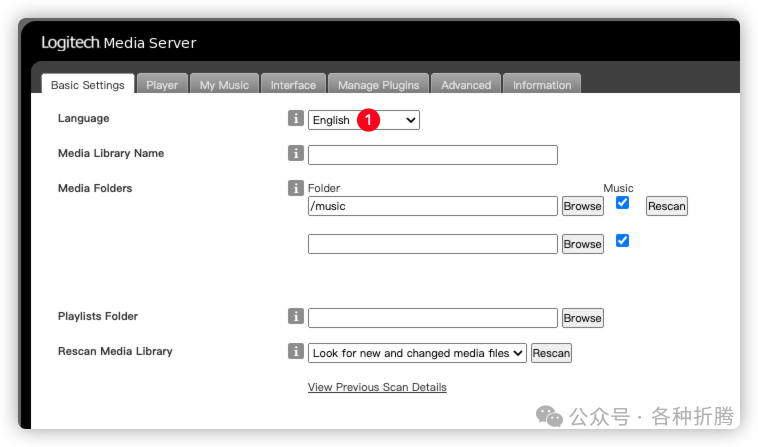Open the Media Folders info icon
This screenshot has width=758, height=447.
click(295, 188)
